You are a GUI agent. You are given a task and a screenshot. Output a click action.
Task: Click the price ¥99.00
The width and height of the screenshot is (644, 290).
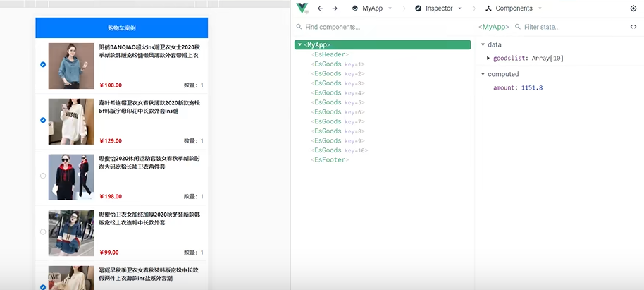pyautogui.click(x=109, y=253)
